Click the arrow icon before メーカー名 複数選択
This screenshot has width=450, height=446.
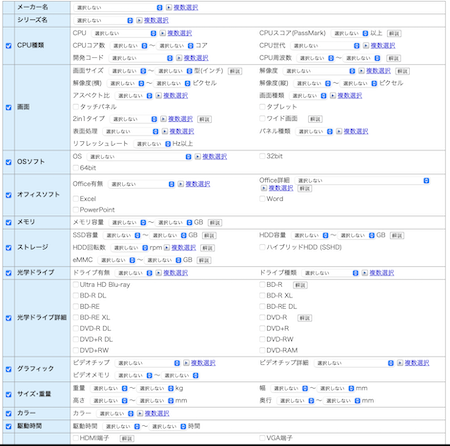[x=169, y=7]
